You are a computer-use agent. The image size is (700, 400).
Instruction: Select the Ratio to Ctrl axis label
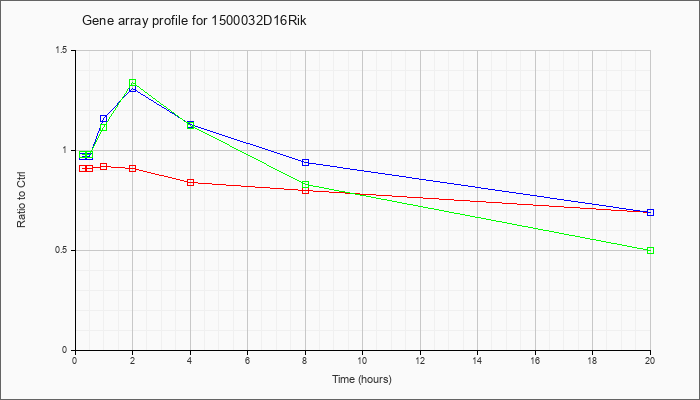coord(21,200)
